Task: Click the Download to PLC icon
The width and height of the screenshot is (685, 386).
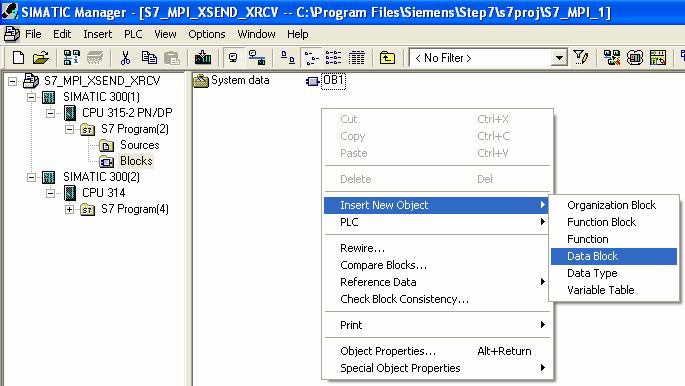Action: tap(203, 58)
